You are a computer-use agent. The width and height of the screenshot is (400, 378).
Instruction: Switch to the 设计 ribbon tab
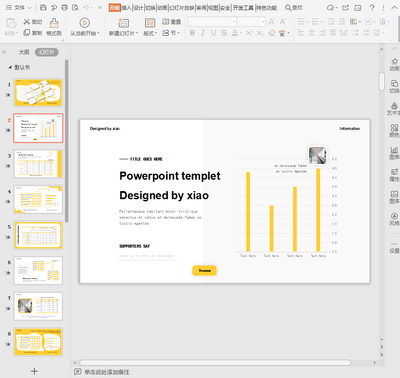click(x=138, y=7)
